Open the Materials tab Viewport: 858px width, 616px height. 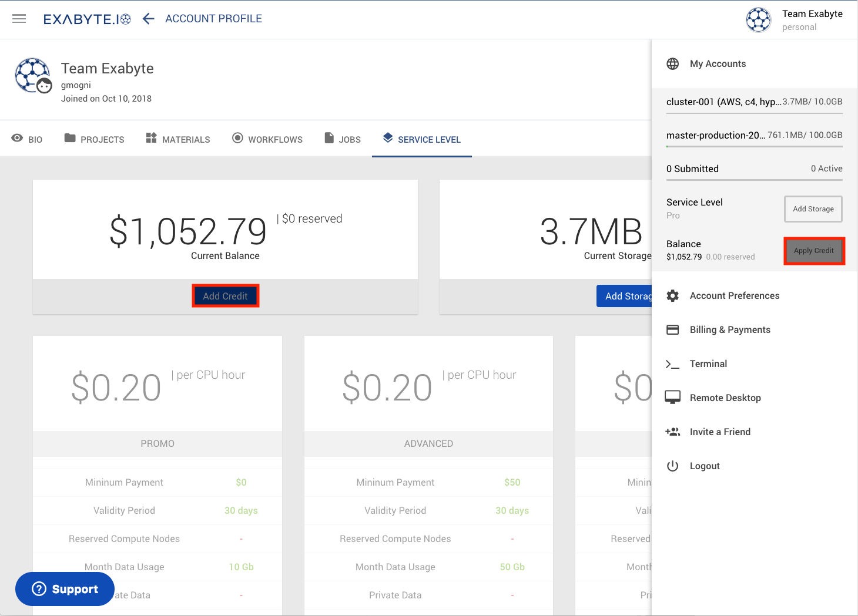point(178,139)
